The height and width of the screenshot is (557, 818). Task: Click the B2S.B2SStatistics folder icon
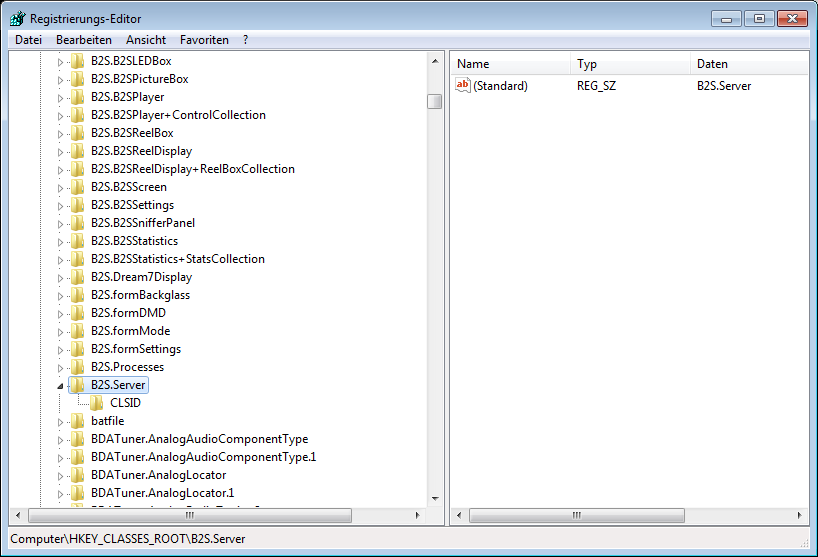[77, 241]
